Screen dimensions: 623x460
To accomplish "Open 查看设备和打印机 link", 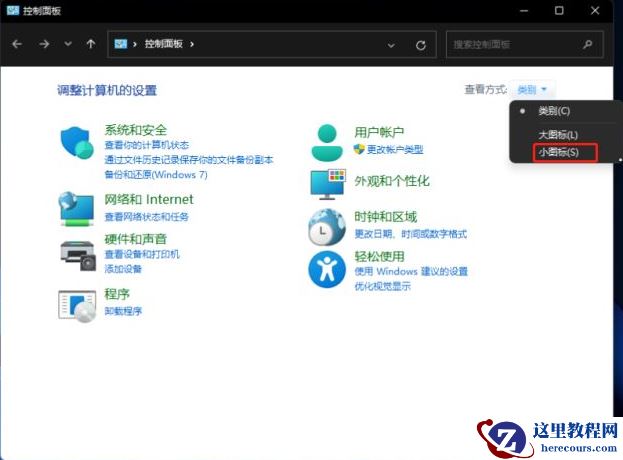I will pos(142,254).
